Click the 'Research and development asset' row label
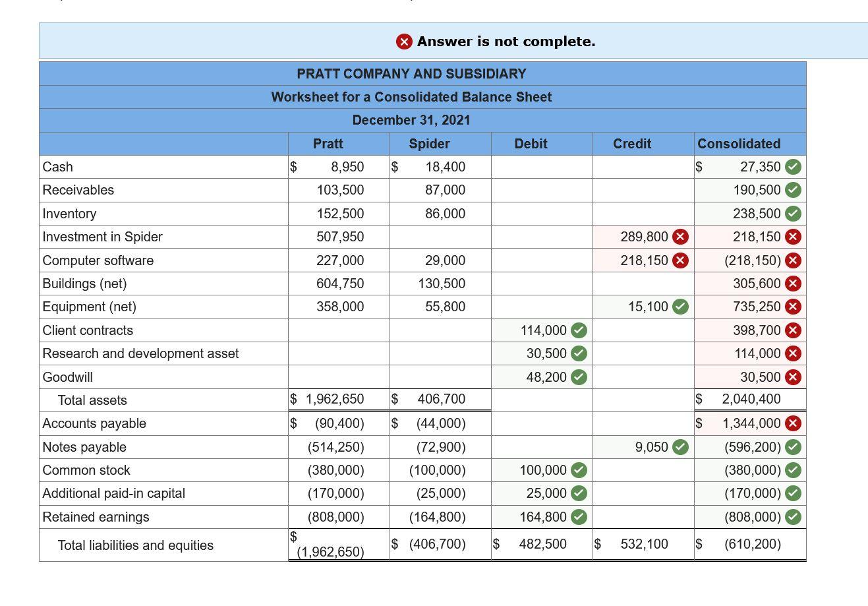 tap(140, 353)
